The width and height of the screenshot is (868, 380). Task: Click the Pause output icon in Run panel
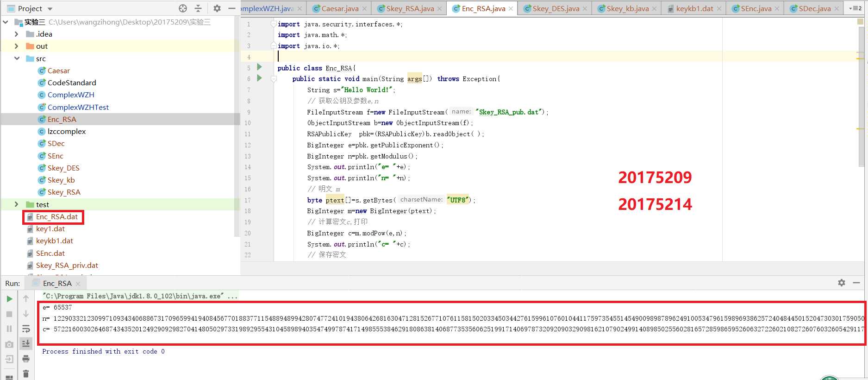pyautogui.click(x=9, y=329)
